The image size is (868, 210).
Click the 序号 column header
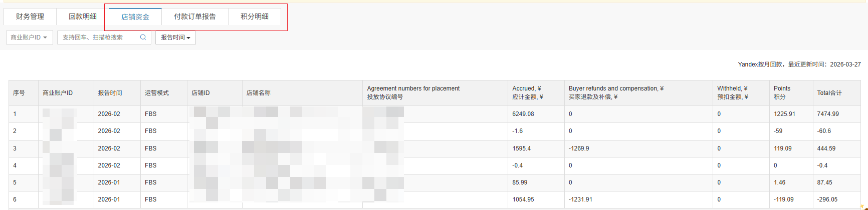pyautogui.click(x=19, y=93)
